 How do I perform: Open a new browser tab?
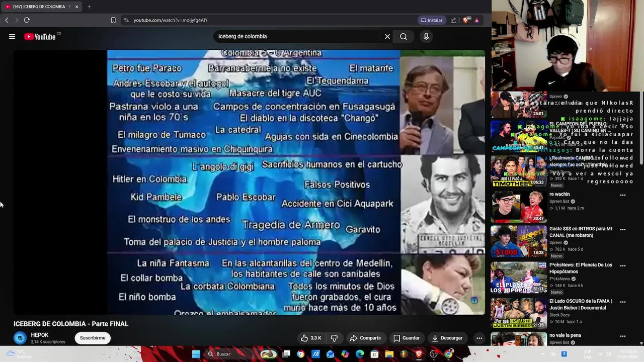coord(89,7)
